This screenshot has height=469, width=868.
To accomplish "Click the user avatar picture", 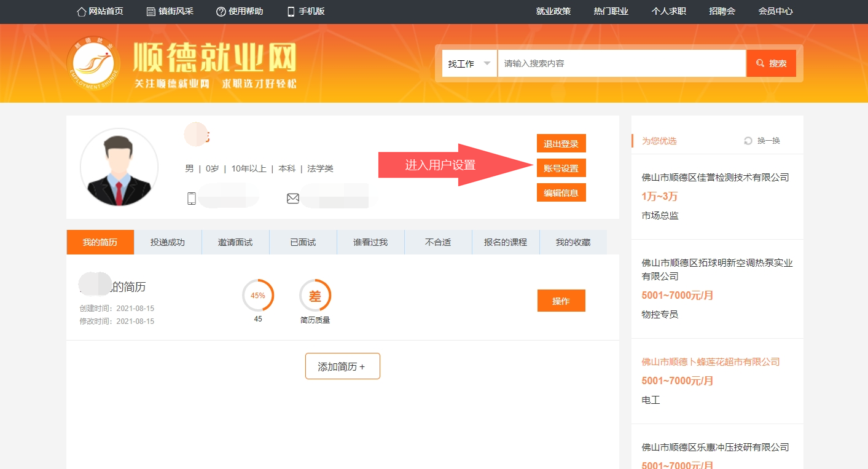I will pyautogui.click(x=119, y=167).
